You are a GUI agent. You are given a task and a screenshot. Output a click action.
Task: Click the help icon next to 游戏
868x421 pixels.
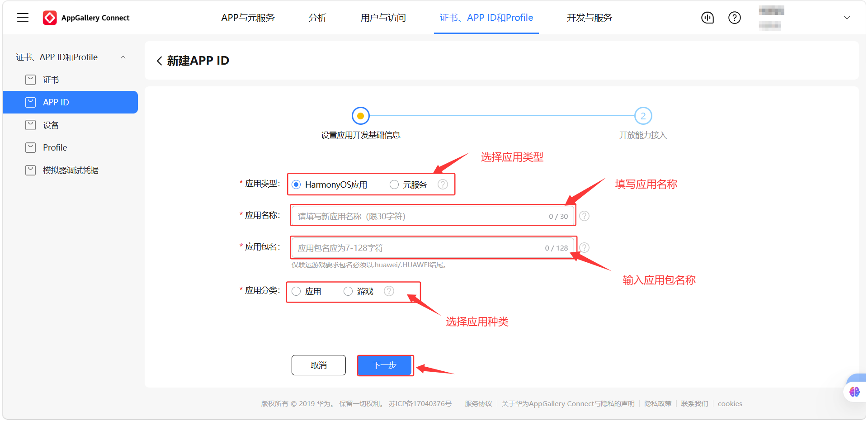pyautogui.click(x=389, y=291)
